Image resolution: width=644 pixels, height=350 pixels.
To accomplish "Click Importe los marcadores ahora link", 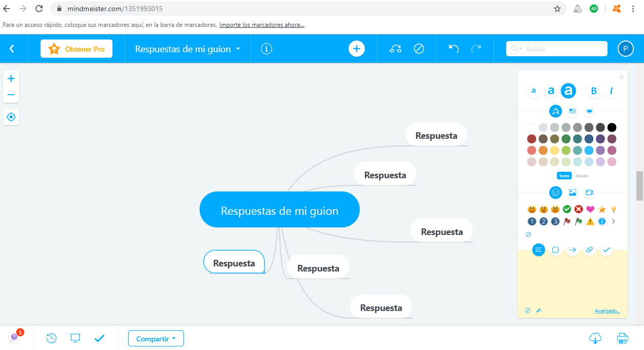I will 262,24.
